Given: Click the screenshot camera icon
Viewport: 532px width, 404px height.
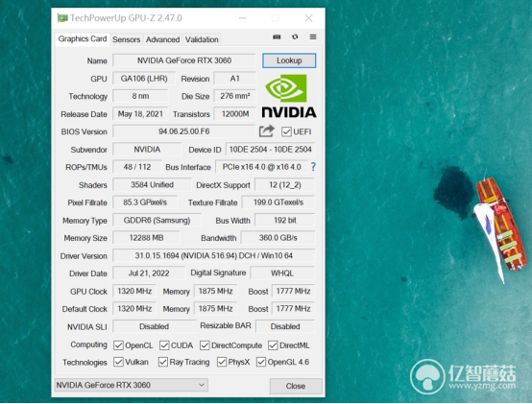Looking at the screenshot, I should click(x=277, y=36).
